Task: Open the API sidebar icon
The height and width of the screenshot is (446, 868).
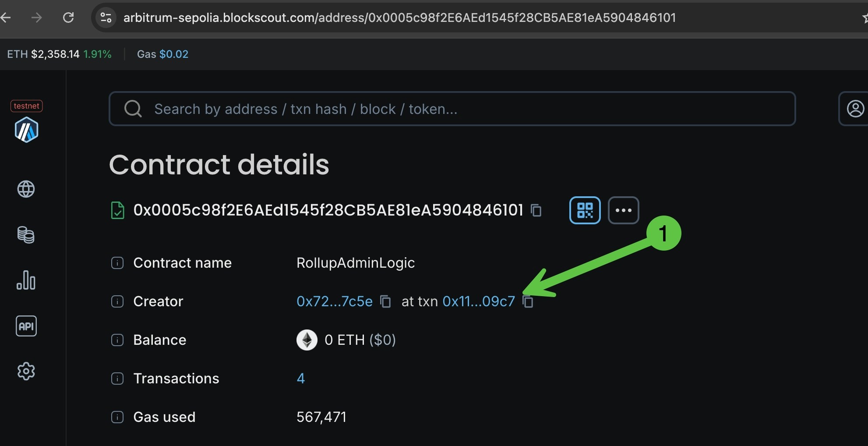Action: 26,326
